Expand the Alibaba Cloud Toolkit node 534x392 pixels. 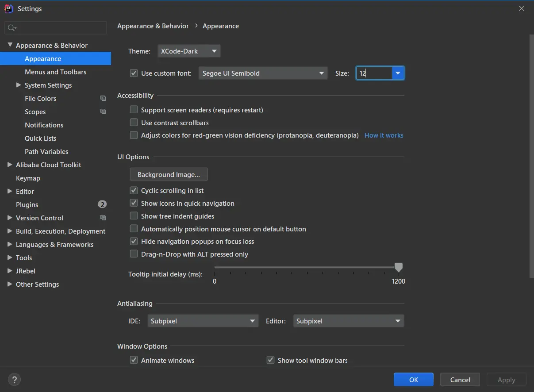pos(10,165)
